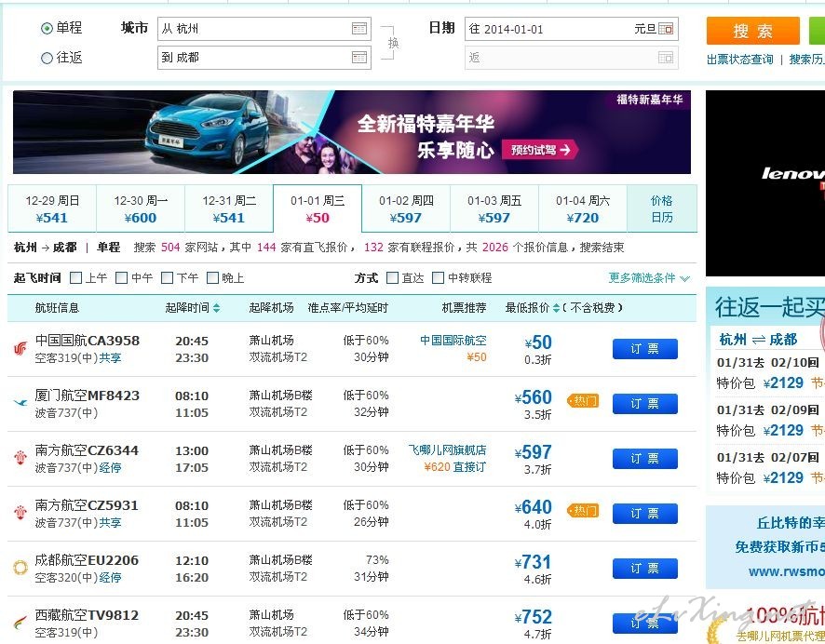Click 共享 link under 中国国航CA3958
This screenshot has height=644, width=825.
pyautogui.click(x=111, y=358)
